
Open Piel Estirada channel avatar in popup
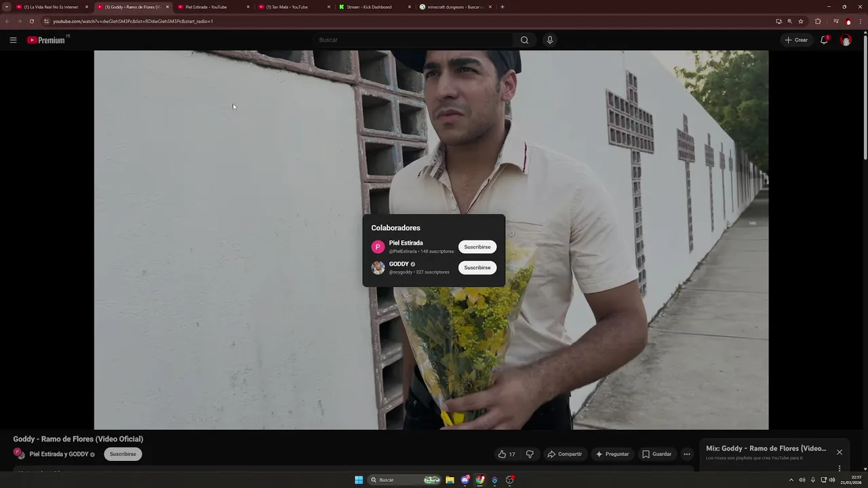378,247
